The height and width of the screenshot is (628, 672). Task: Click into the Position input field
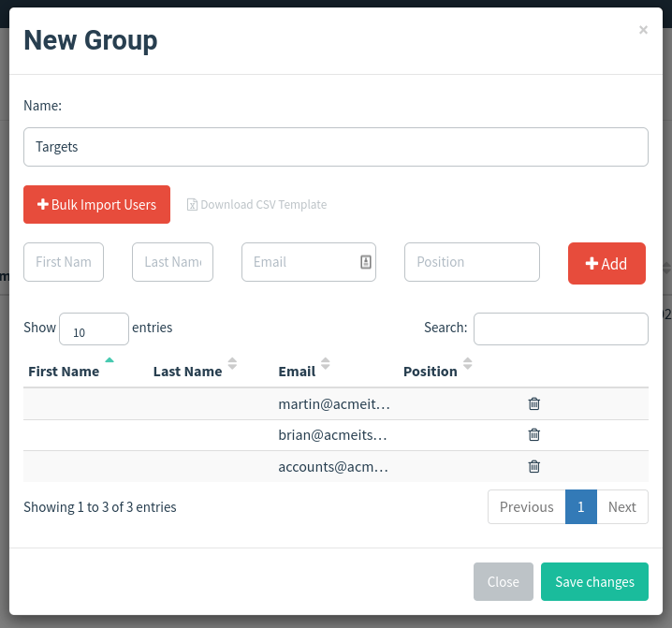tap(472, 262)
